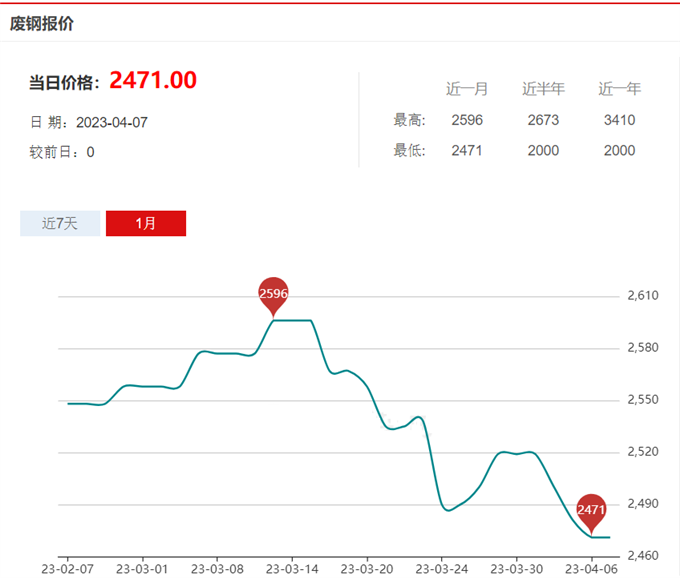Click the 近一年 column header
Viewport: 680px width, 578px height.
pos(619,89)
